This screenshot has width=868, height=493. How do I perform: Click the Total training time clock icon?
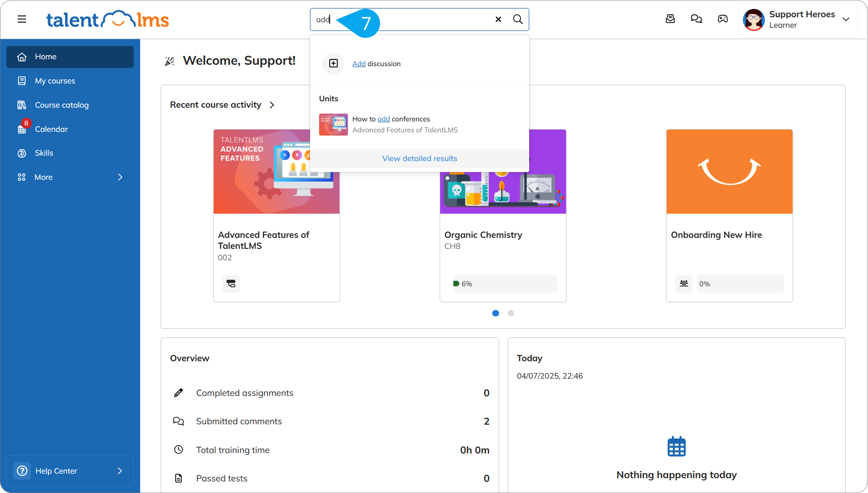coord(178,450)
